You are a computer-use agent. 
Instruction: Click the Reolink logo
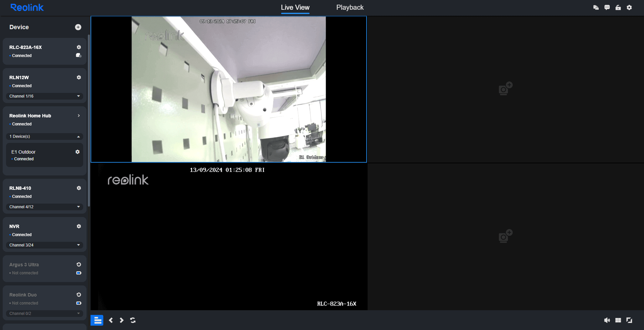tap(27, 7)
